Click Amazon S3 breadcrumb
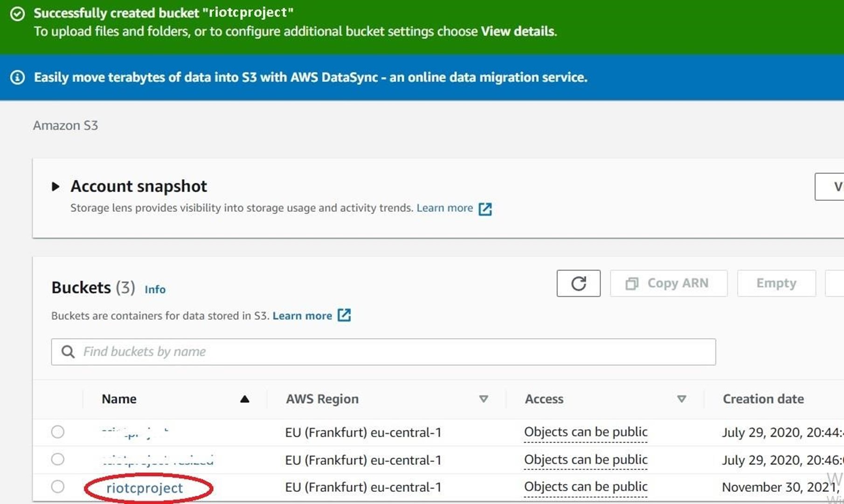Viewport: 844px width, 504px height. point(65,125)
